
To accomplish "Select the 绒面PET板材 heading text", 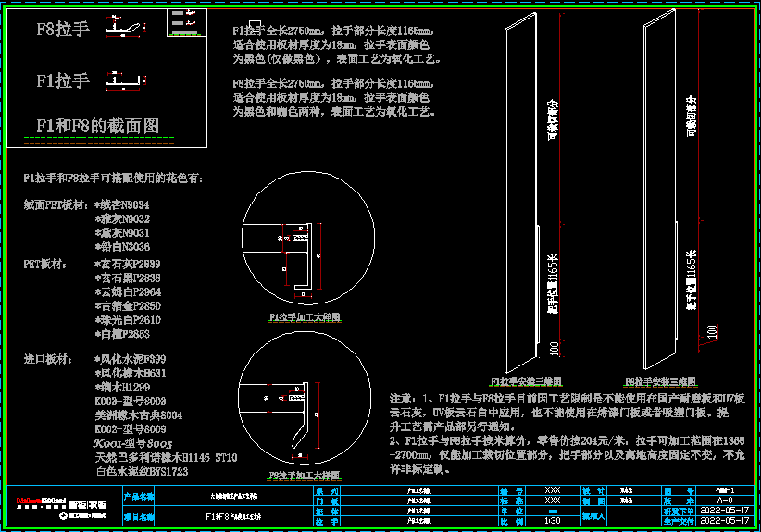I will [x=56, y=204].
